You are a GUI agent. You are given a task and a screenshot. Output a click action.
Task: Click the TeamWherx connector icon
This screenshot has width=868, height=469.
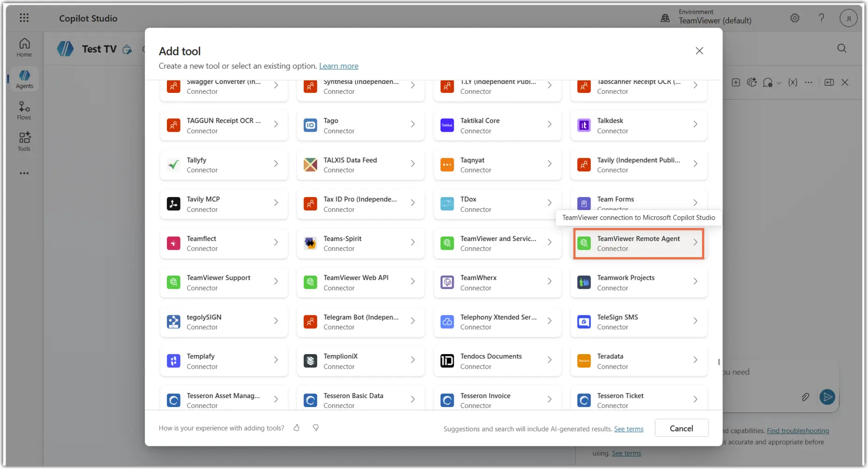point(447,282)
